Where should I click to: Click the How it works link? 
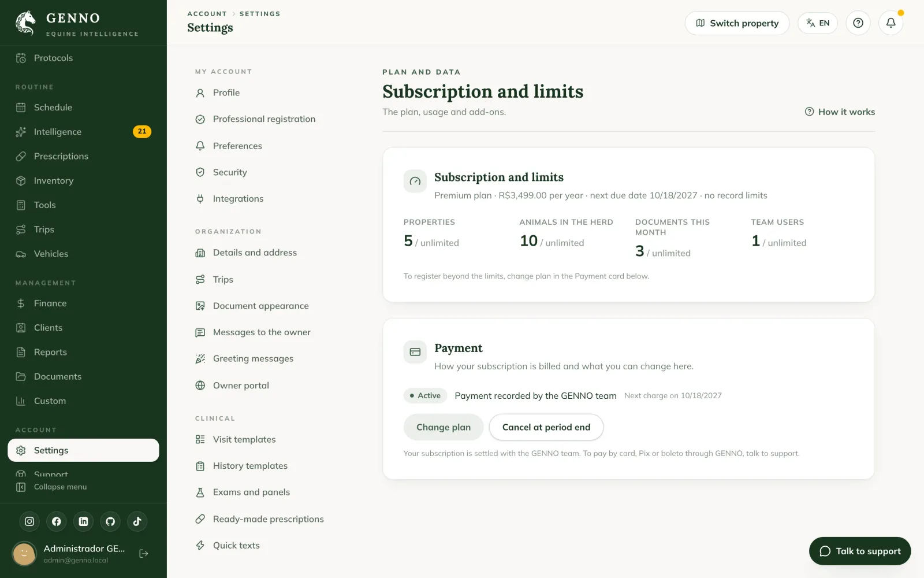(840, 112)
